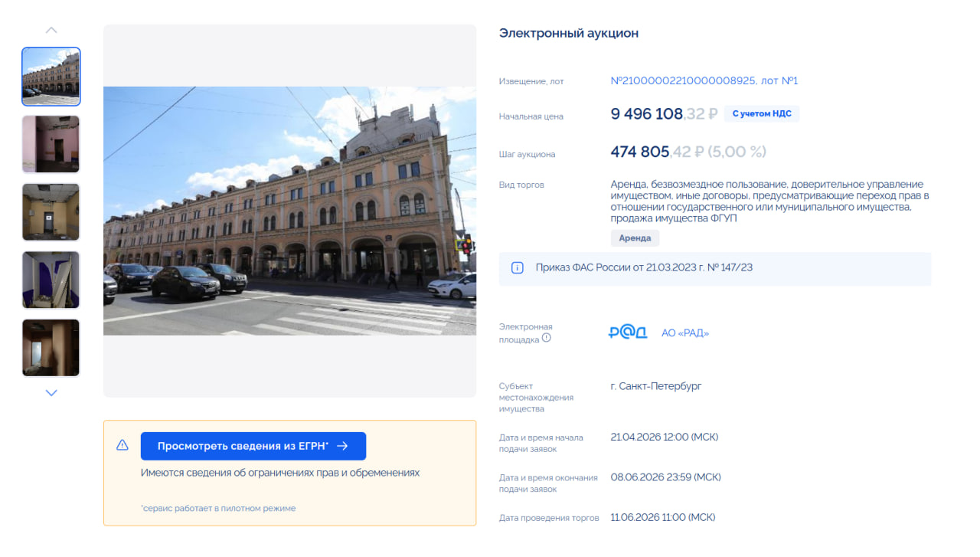Click the 'С учетом НДС' badge
980x557 pixels.
coord(762,114)
